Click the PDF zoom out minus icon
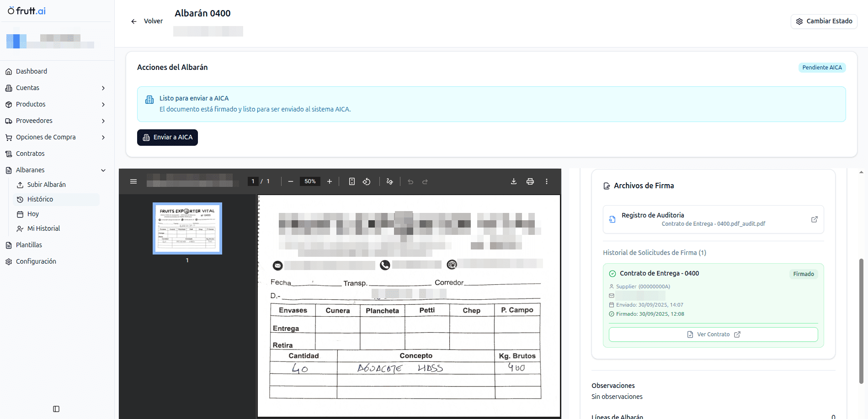This screenshot has width=868, height=419. tap(291, 181)
